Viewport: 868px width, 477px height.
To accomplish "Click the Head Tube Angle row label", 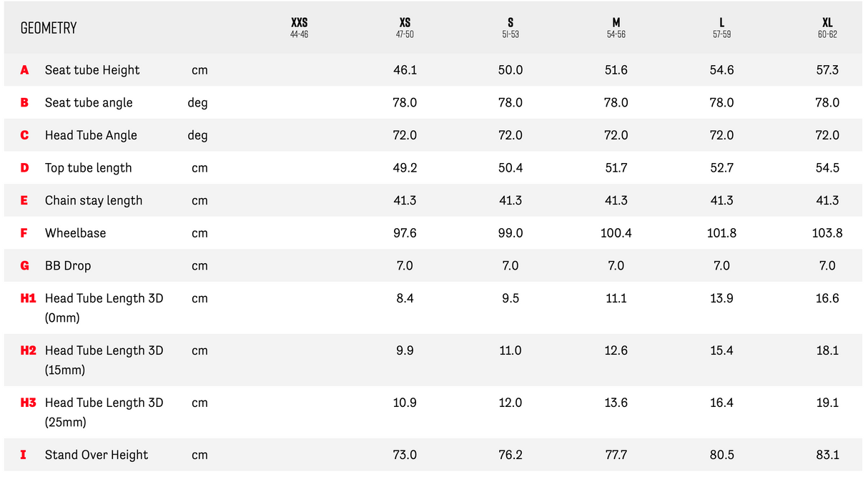I will pos(91,135).
